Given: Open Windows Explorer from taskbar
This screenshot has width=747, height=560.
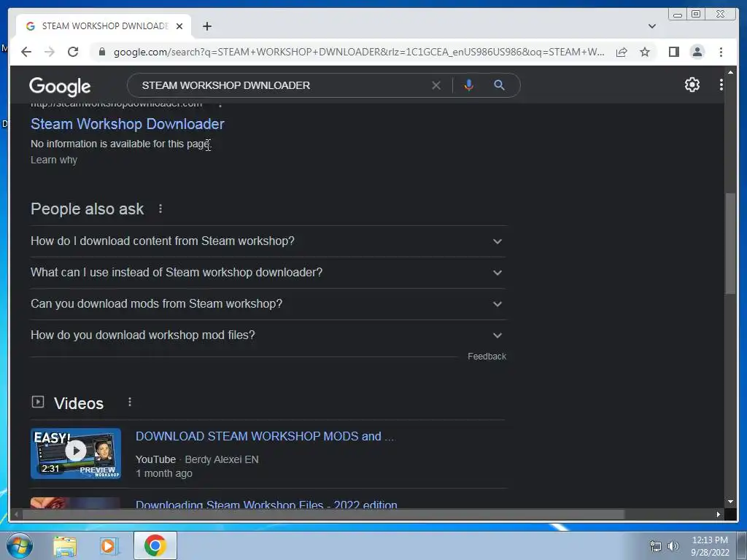Looking at the screenshot, I should pyautogui.click(x=65, y=545).
